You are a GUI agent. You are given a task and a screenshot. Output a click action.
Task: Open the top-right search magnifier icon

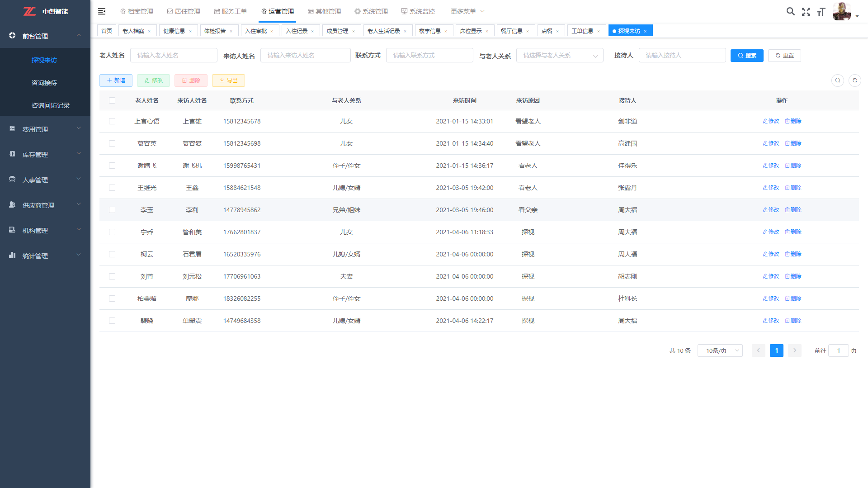pos(790,11)
